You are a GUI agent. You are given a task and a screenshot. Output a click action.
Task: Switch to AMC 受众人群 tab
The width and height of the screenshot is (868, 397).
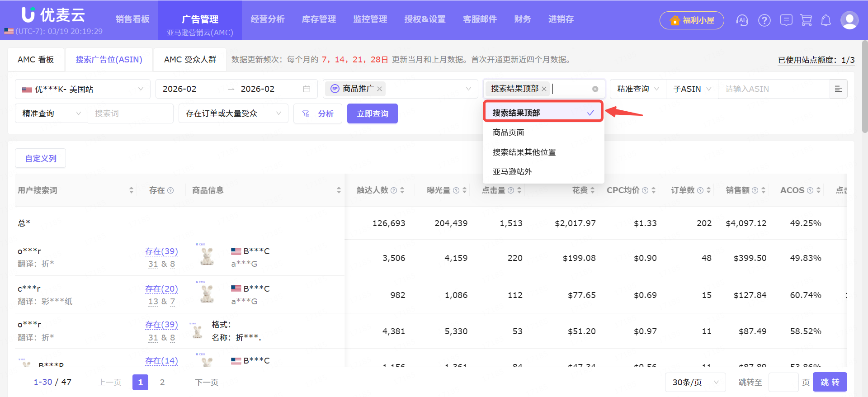pos(190,60)
